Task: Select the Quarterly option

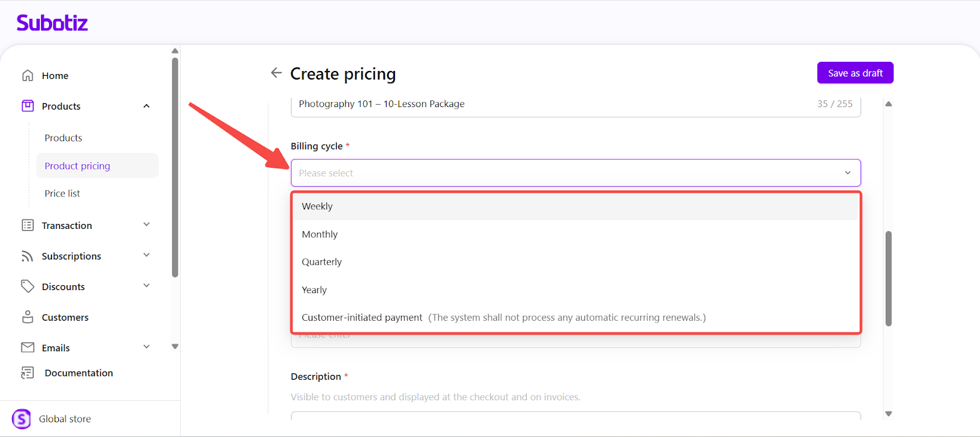Action: pyautogui.click(x=322, y=262)
